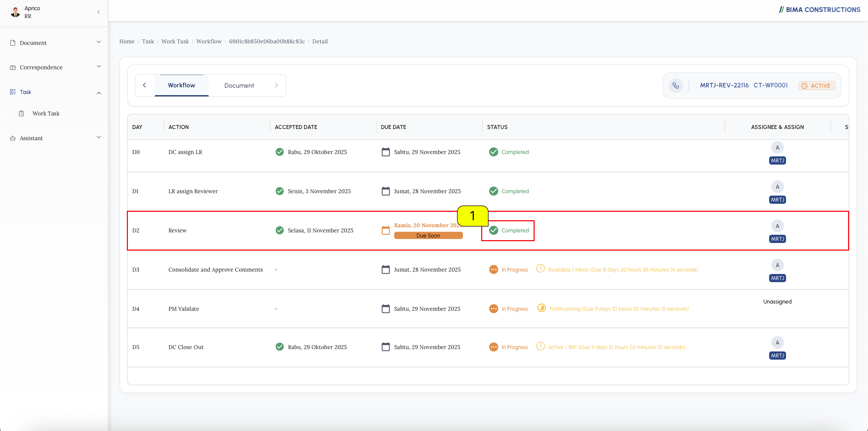The width and height of the screenshot is (868, 431).
Task: Click the Aprico RR user avatar
Action: [15, 12]
